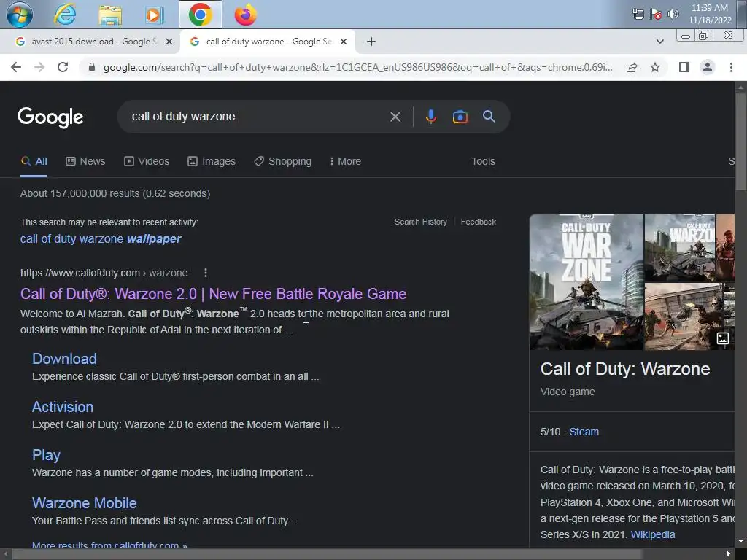
Task: Close the avast 2015 download tab
Action: (x=169, y=42)
